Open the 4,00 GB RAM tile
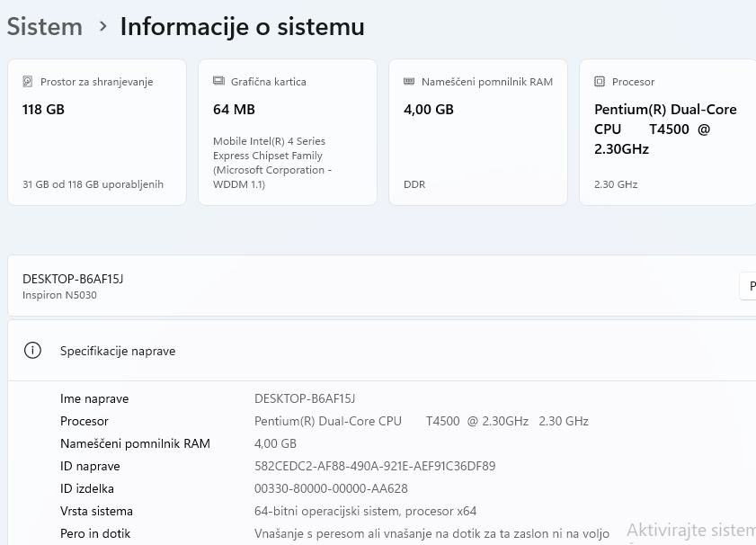Viewport: 756px width, 545px height. pos(478,132)
